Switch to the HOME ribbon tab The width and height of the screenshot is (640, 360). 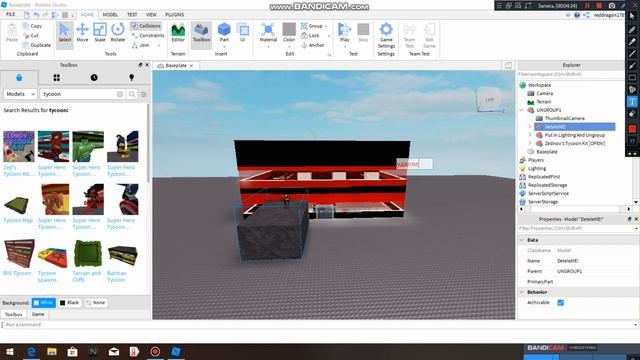tap(87, 14)
